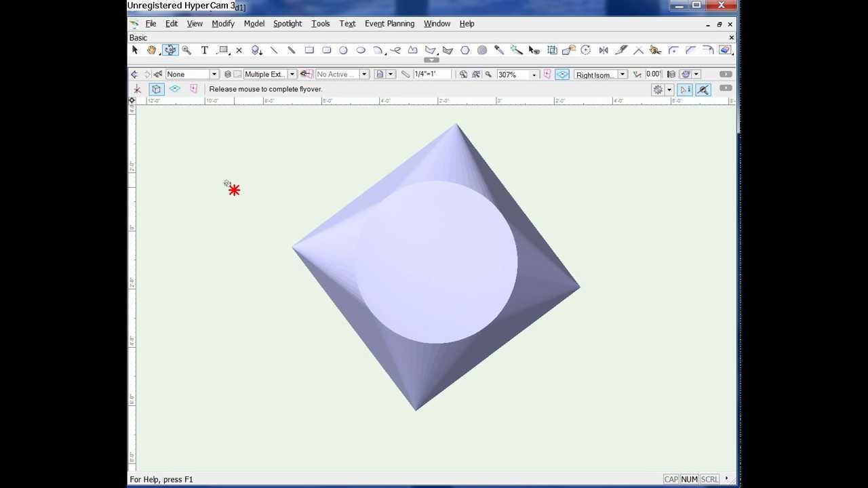Open the Tools menu

(321, 24)
